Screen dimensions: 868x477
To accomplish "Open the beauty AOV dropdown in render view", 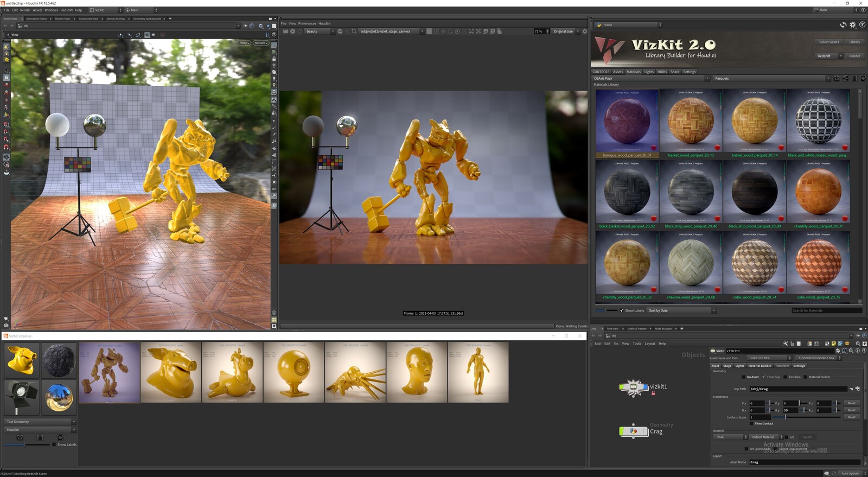I will (x=320, y=31).
